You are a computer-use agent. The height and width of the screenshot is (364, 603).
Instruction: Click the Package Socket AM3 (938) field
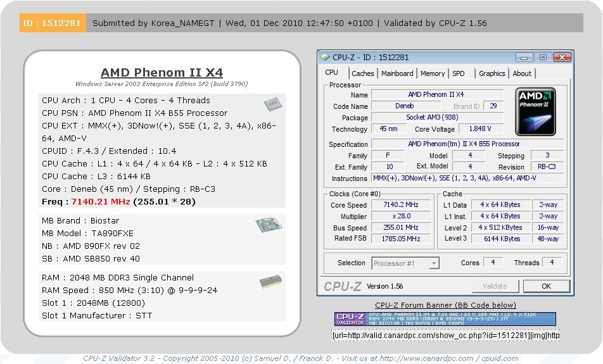pos(437,117)
